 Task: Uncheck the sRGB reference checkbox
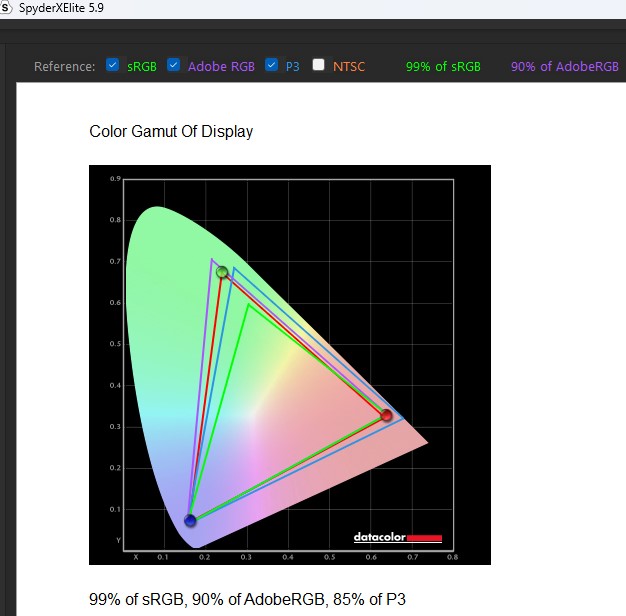[113, 66]
